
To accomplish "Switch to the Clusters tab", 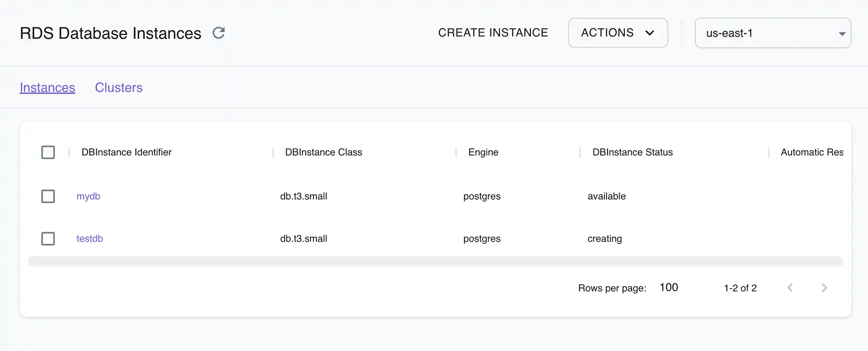I will [119, 88].
